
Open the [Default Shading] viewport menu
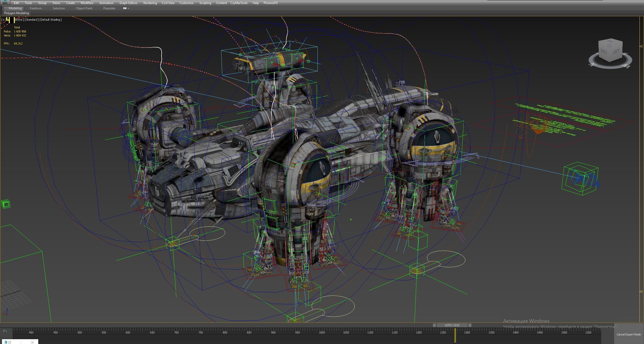coord(50,20)
